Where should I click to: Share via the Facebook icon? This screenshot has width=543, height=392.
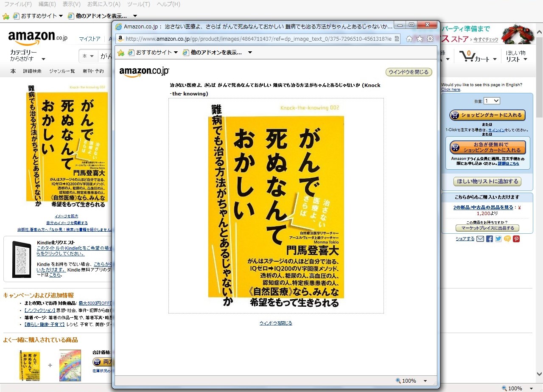(489, 239)
